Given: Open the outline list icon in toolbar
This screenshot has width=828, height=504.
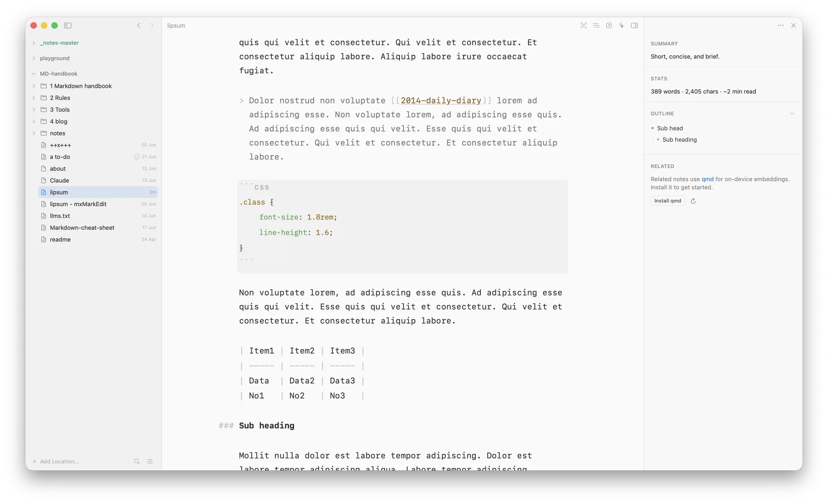Looking at the screenshot, I should (596, 25).
